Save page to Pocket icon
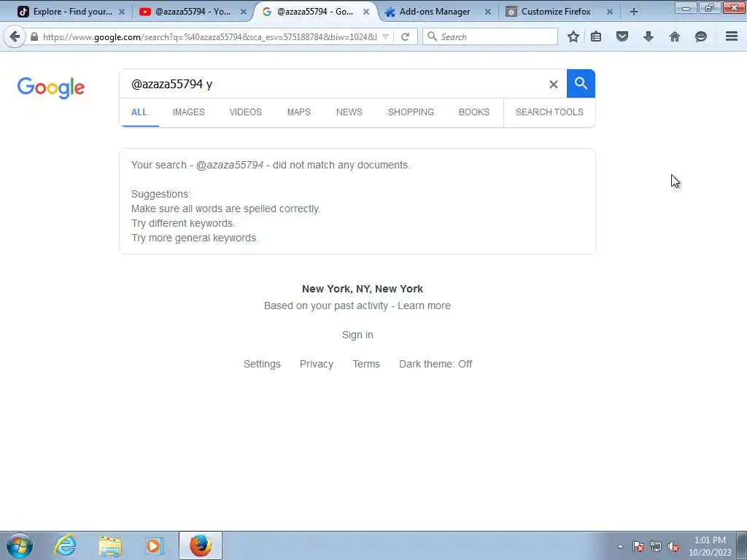The width and height of the screenshot is (747, 560). pos(622,36)
